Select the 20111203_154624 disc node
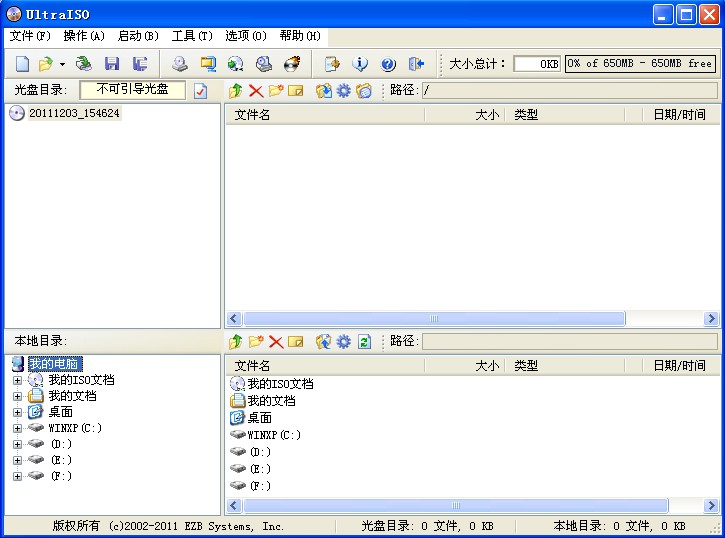 [74, 113]
